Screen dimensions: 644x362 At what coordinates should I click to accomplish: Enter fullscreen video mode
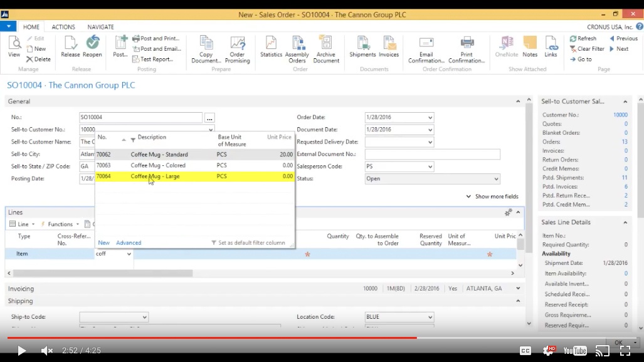625,351
